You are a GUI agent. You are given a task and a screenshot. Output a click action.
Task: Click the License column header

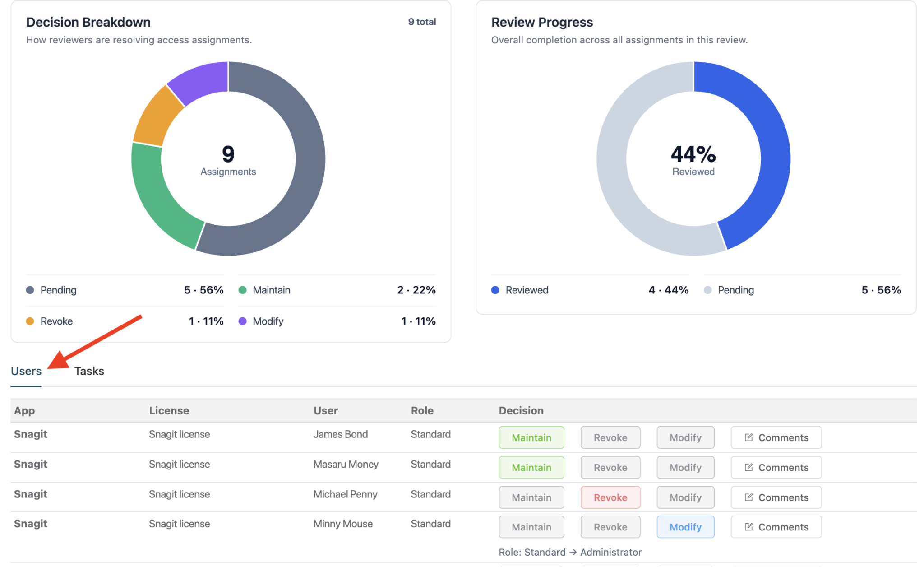coord(169,410)
